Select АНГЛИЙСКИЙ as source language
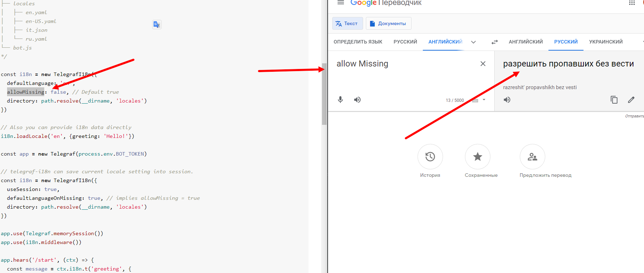The height and width of the screenshot is (273, 644). point(445,42)
